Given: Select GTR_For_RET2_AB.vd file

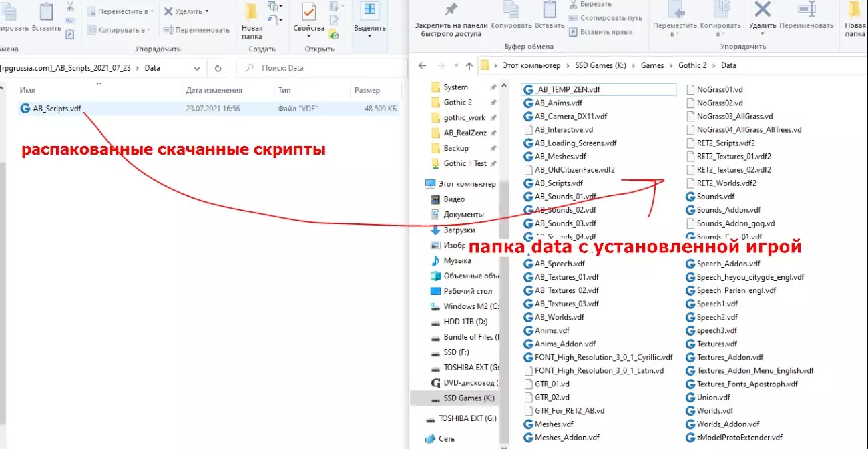Looking at the screenshot, I should pos(564,410).
